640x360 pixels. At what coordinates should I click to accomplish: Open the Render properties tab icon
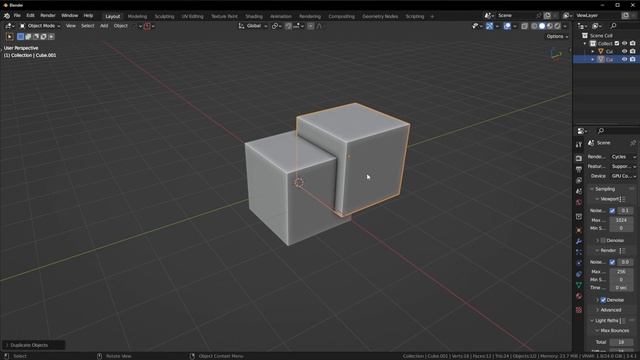(579, 158)
